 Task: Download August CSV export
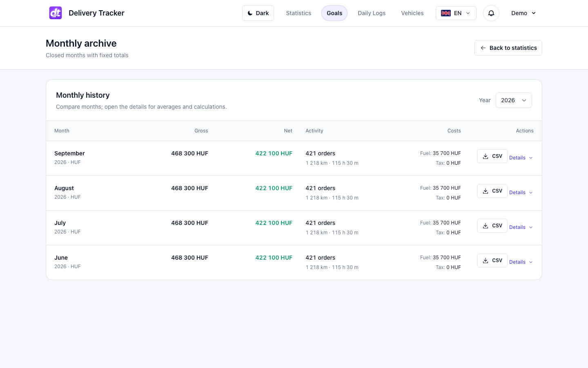(492, 191)
